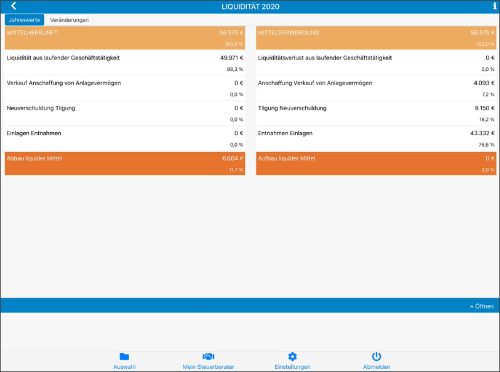Click the 7,2 % percentage
The width and height of the screenshot is (500, 372).
[488, 94]
